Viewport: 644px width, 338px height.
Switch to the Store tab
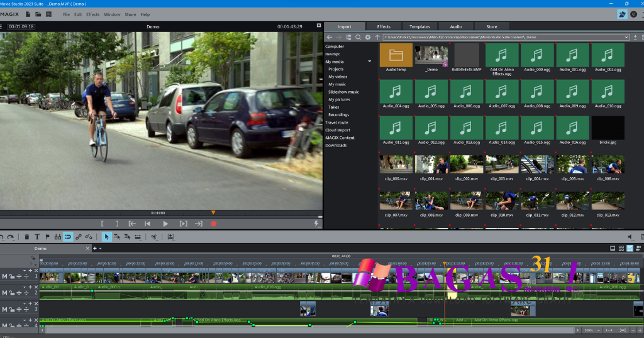492,26
